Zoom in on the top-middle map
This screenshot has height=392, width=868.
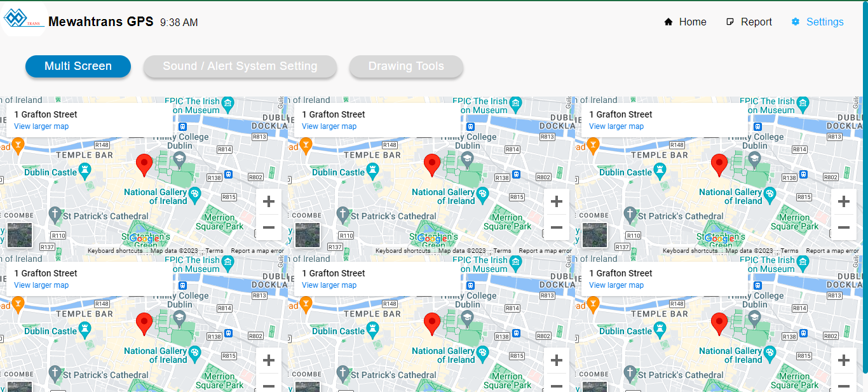[x=557, y=202]
